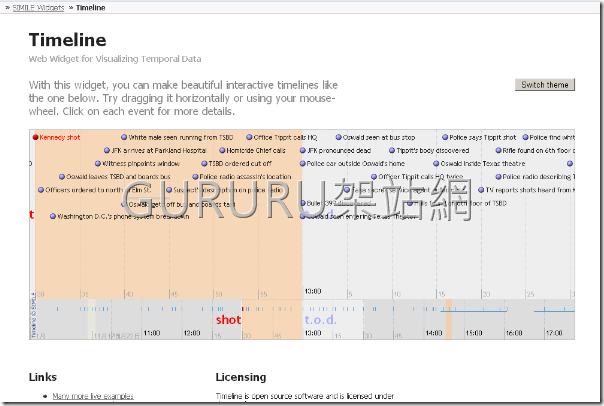The image size is (604, 406).
Task: Click Washington D.C.'s phone system breakdown event
Action: pos(119,216)
